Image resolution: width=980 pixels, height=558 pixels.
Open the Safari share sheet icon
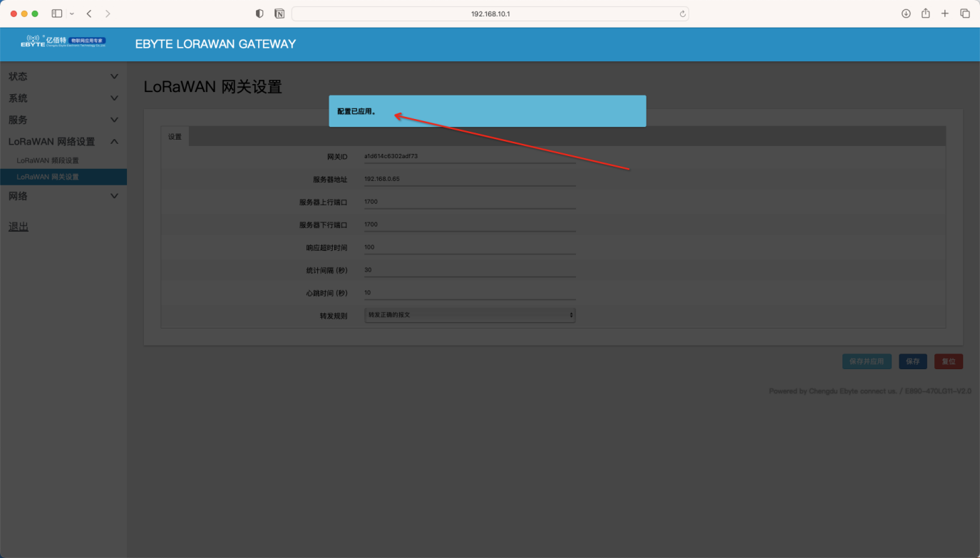pyautogui.click(x=925, y=13)
